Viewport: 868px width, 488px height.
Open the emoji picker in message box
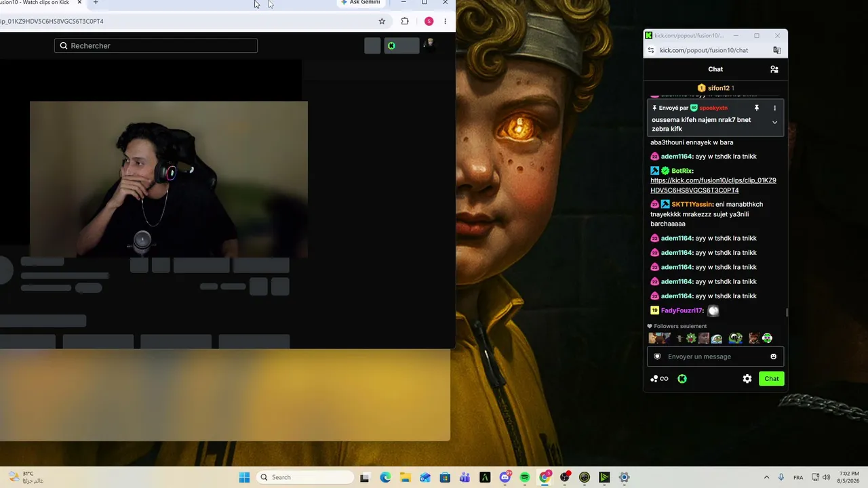773,357
